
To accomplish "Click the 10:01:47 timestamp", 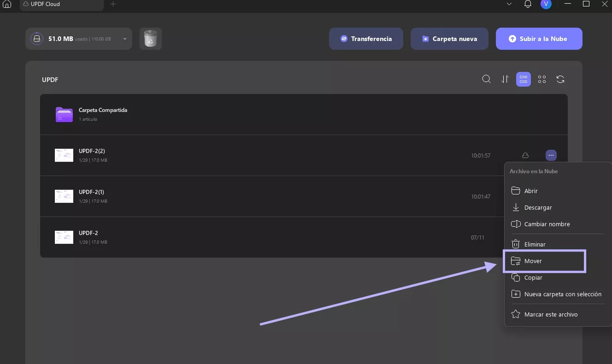I will point(481,197).
